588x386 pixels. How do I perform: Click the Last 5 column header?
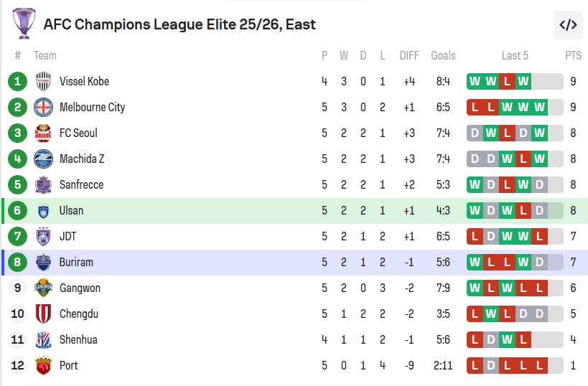515,56
